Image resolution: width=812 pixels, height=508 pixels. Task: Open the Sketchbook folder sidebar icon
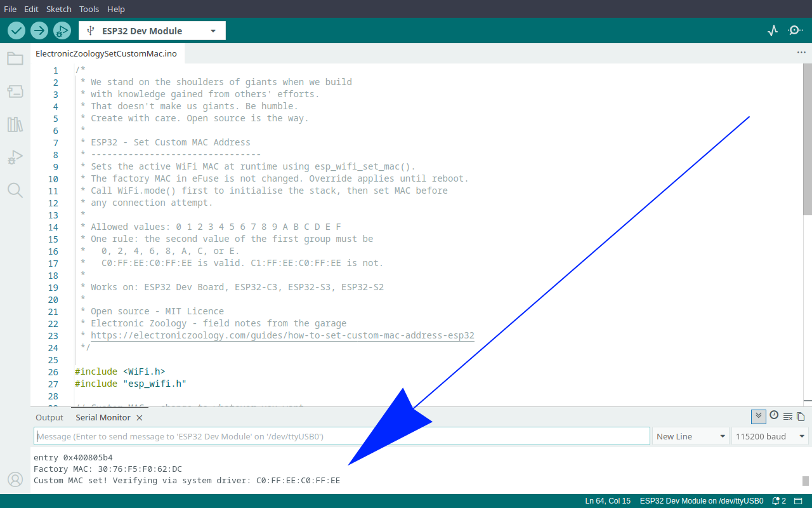pyautogui.click(x=15, y=59)
